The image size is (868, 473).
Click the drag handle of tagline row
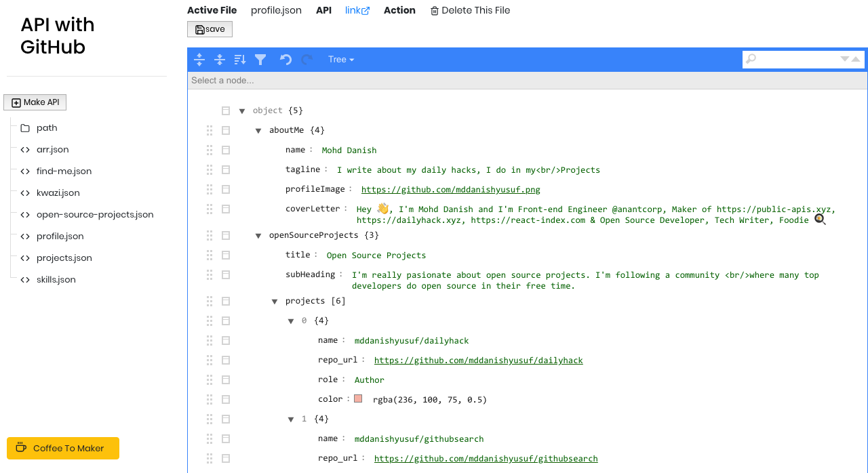(x=210, y=169)
